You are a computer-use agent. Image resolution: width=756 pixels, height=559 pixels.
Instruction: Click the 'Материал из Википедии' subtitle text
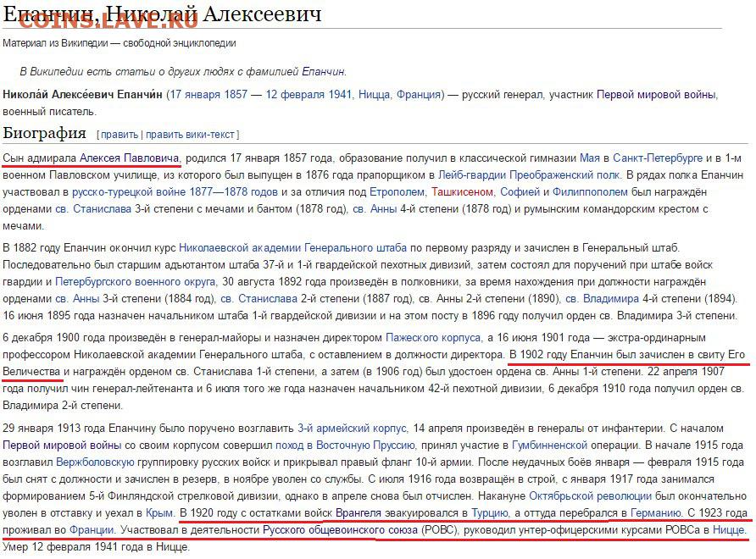pyautogui.click(x=120, y=43)
